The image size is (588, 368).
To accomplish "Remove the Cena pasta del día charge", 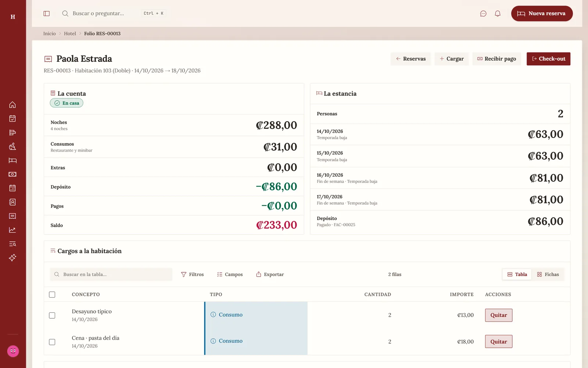I will pyautogui.click(x=499, y=342).
